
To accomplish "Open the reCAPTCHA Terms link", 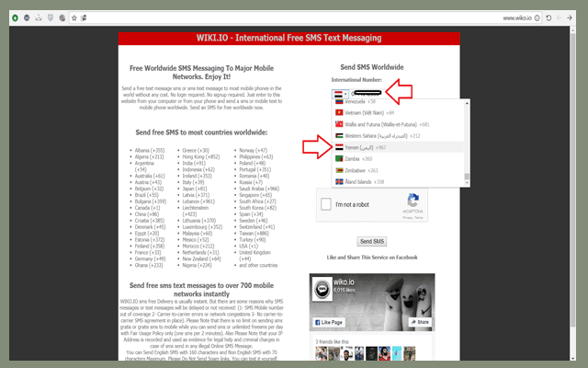I will (x=419, y=217).
